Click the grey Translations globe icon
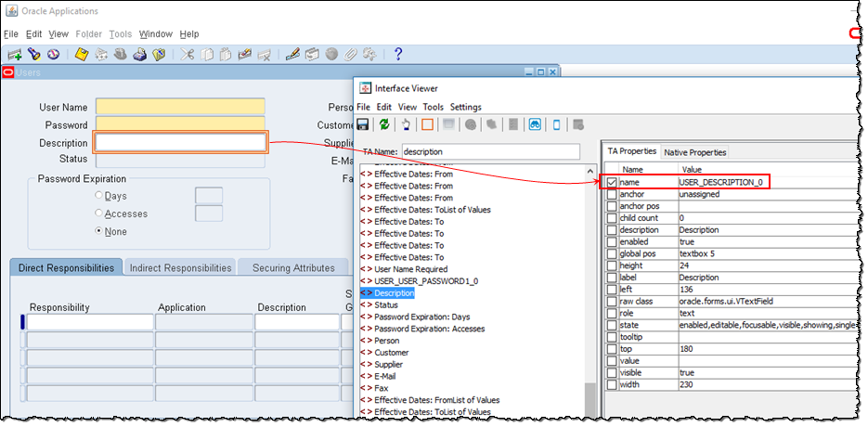Viewport: 868px width, 427px height. pos(331,54)
